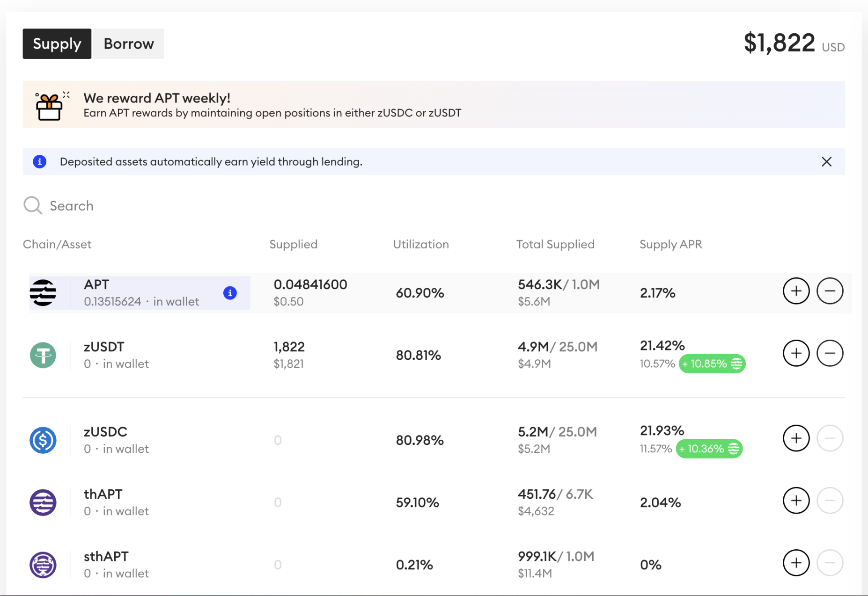Click the 21.93% supply APR
868x596 pixels.
tap(662, 430)
